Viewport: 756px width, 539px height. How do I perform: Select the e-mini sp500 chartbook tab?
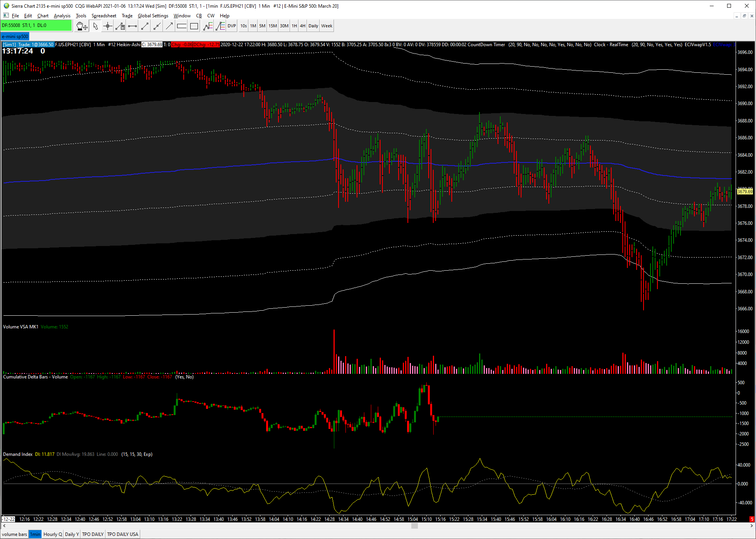tap(15, 37)
